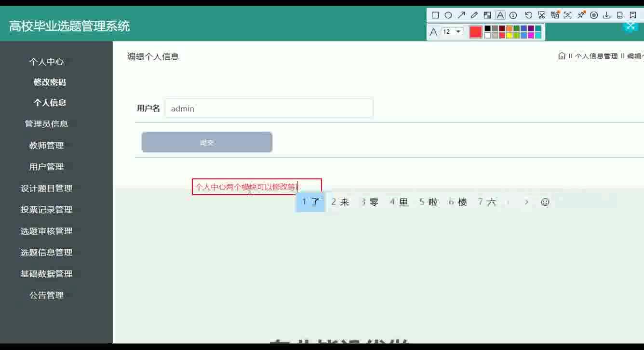Click the current red color swatch
The width and height of the screenshot is (644, 350).
coord(476,32)
